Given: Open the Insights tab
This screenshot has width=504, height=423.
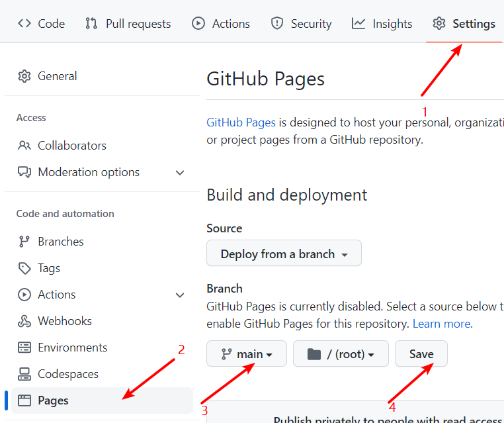Looking at the screenshot, I should 382,24.
